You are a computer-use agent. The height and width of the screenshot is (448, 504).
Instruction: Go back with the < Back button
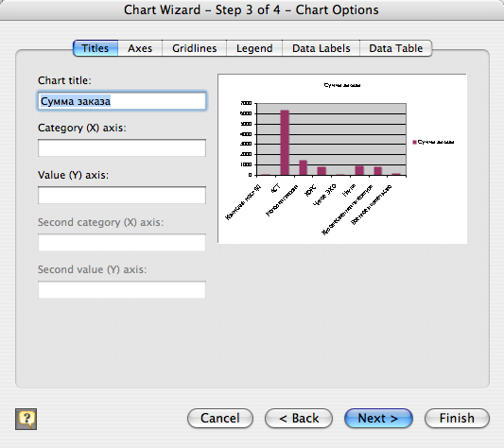[x=299, y=419]
